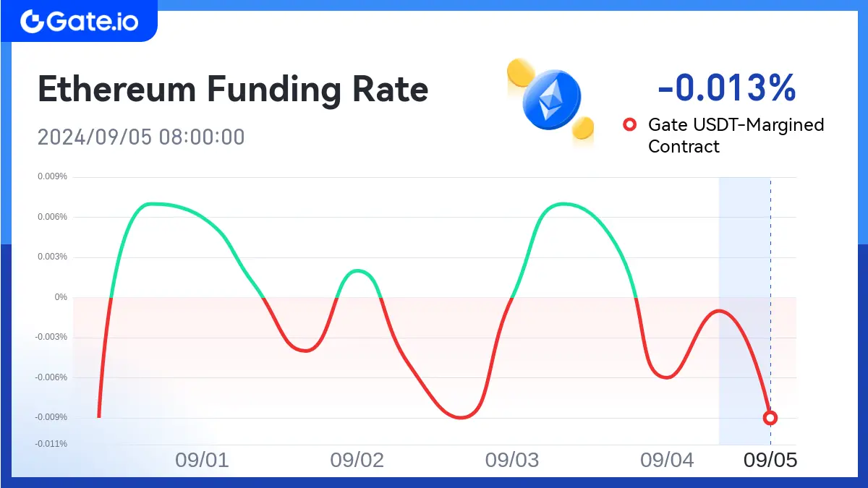Click the -0.006% y-axis label
Viewport: 868px width, 488px height.
[x=52, y=377]
